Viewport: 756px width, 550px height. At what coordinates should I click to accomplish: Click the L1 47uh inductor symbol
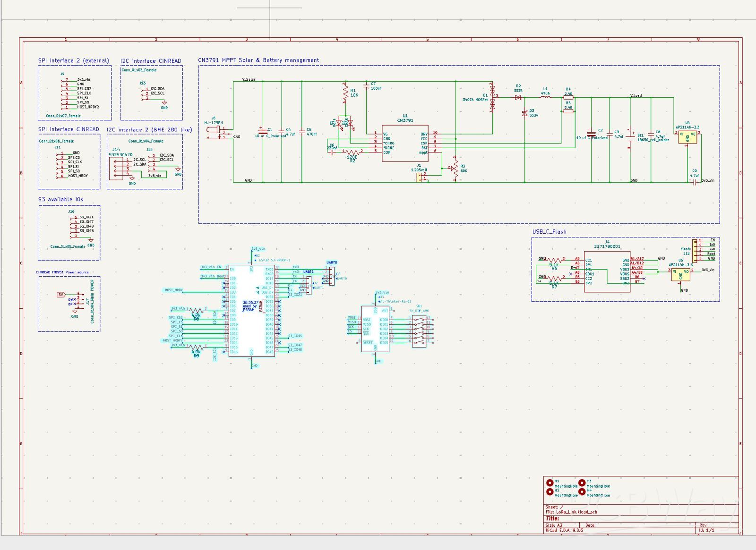coord(545,97)
